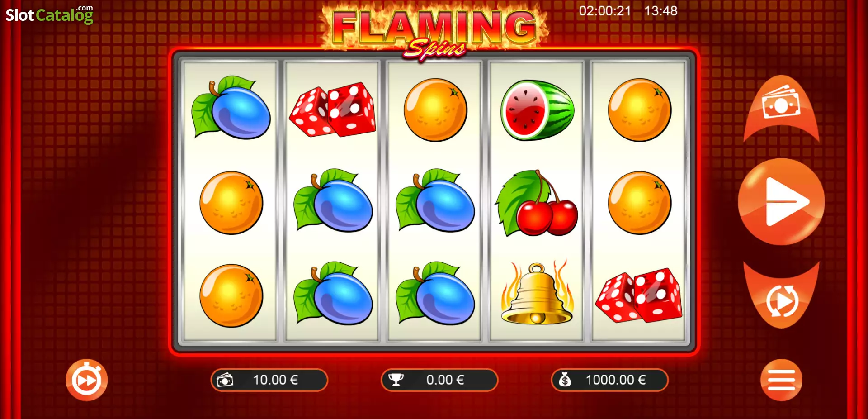This screenshot has width=868, height=419.
Task: Click the orange at top of reel three
Action: click(x=435, y=110)
